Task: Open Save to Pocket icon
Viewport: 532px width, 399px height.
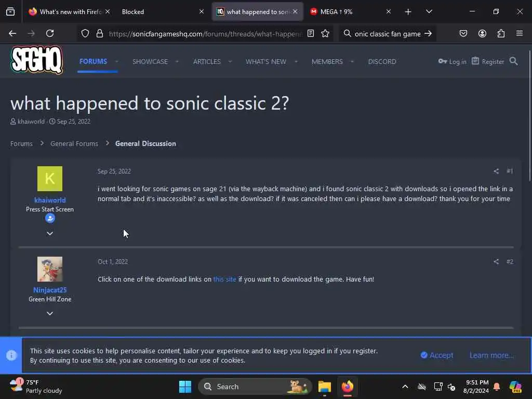Action: (x=463, y=34)
